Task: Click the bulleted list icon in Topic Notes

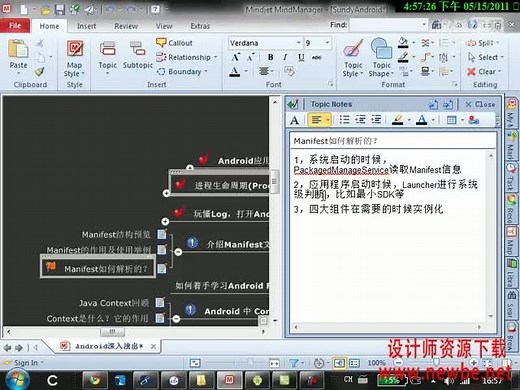Action: [344, 119]
